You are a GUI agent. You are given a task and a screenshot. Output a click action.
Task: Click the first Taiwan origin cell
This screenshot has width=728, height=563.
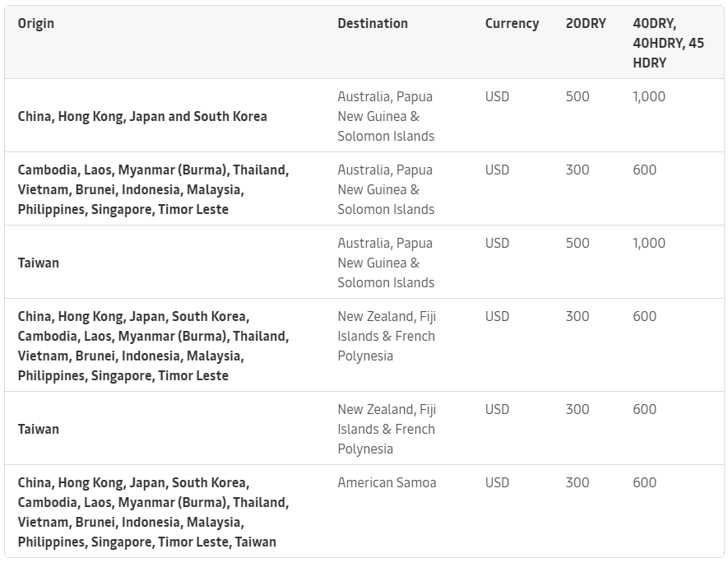(39, 263)
